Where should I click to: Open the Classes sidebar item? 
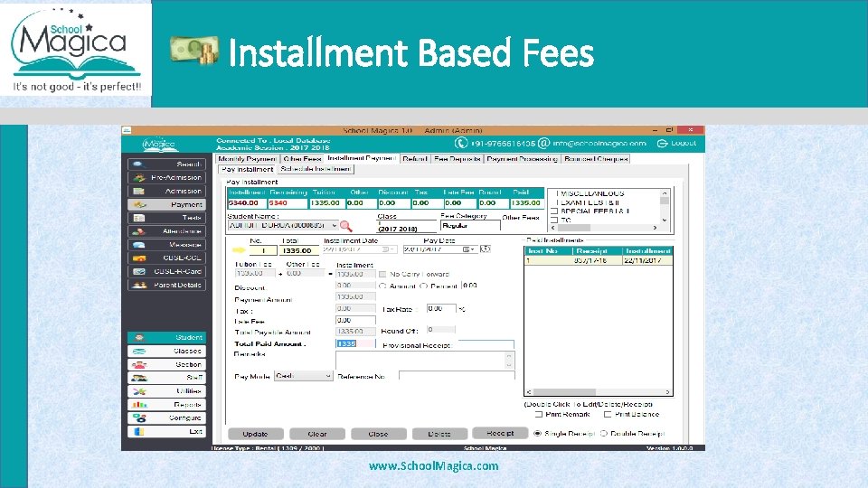166,351
